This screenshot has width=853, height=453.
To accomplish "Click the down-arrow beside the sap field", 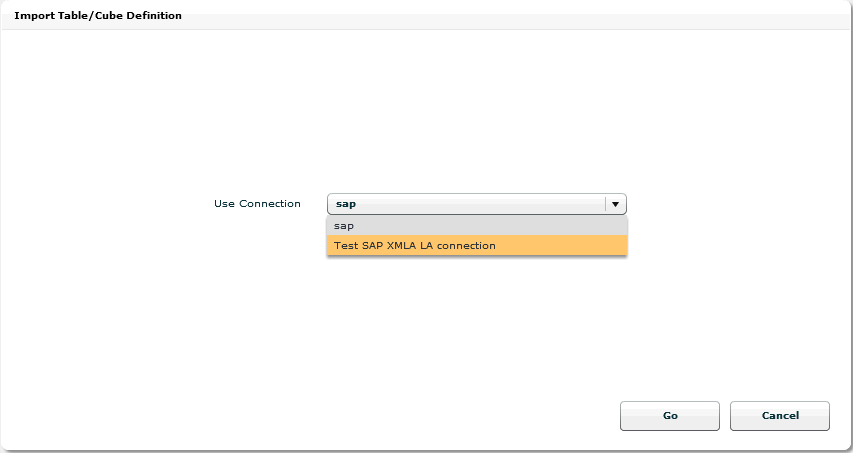I will click(x=615, y=204).
